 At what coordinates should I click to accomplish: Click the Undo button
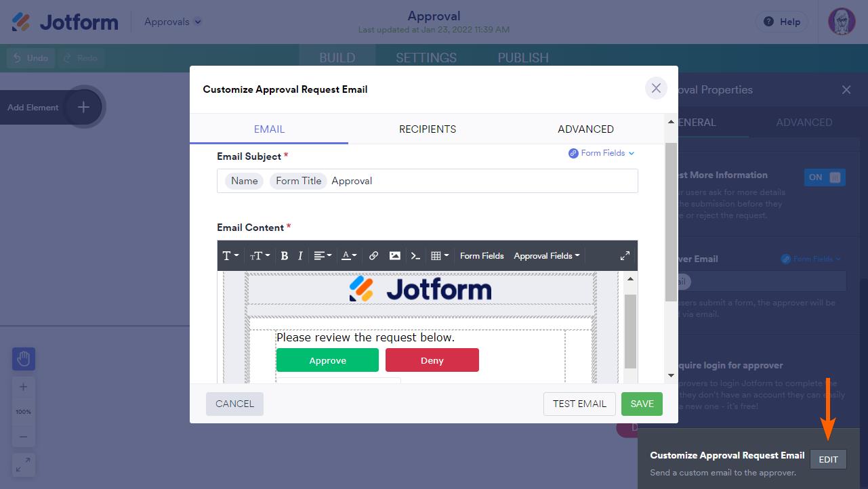tap(30, 58)
